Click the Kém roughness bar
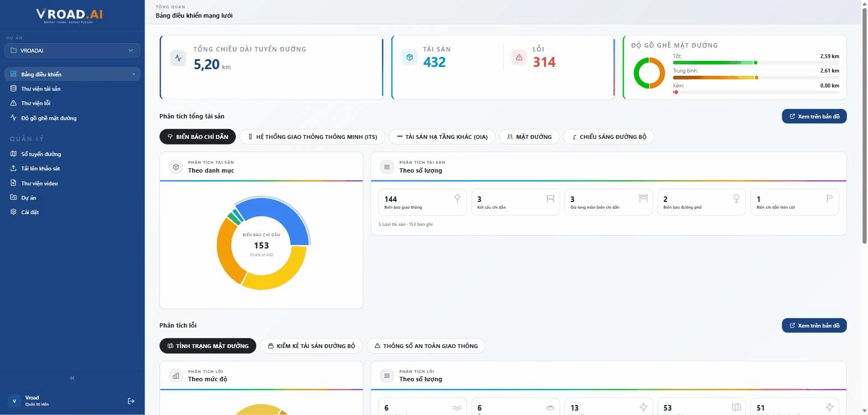Viewport: 868px width, 415px height. (756, 92)
